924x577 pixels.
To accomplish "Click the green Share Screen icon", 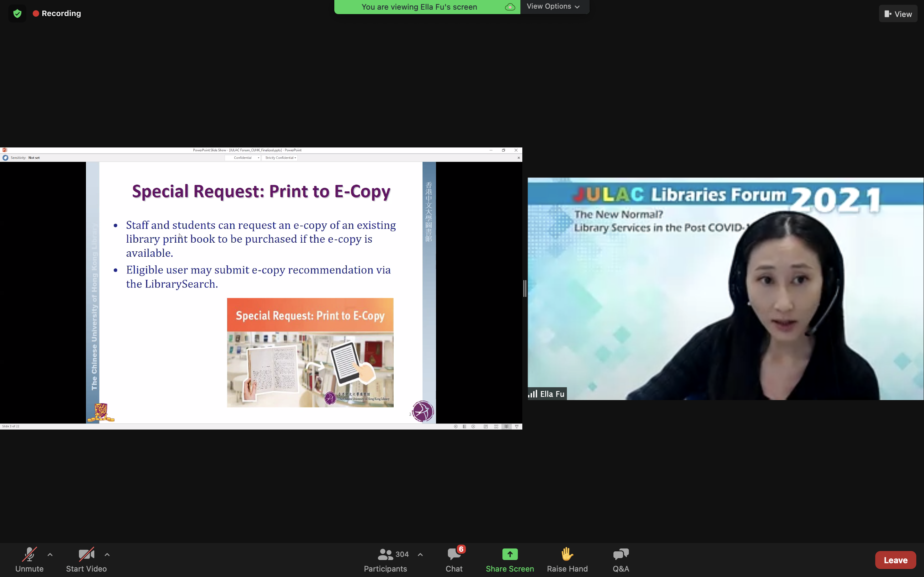I will point(510,554).
